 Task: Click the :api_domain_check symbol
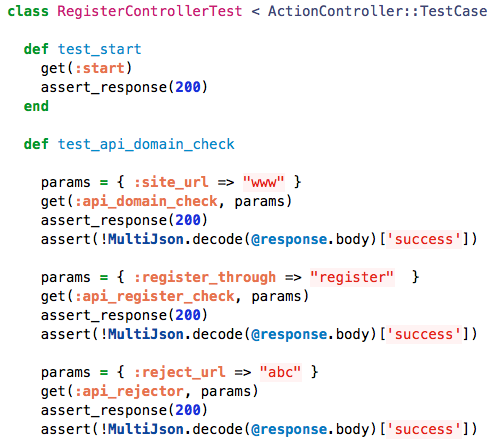(x=146, y=201)
